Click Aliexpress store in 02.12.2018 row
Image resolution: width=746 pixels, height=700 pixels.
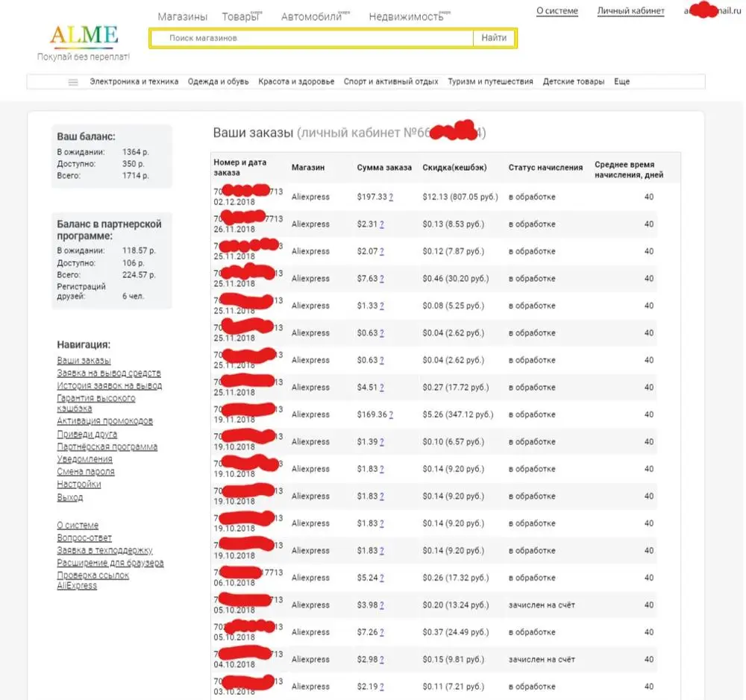click(310, 197)
